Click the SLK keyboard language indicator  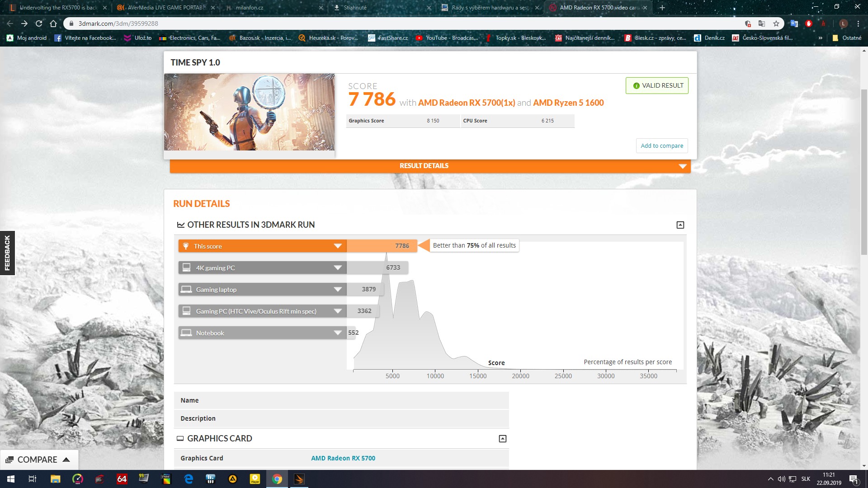pos(806,479)
